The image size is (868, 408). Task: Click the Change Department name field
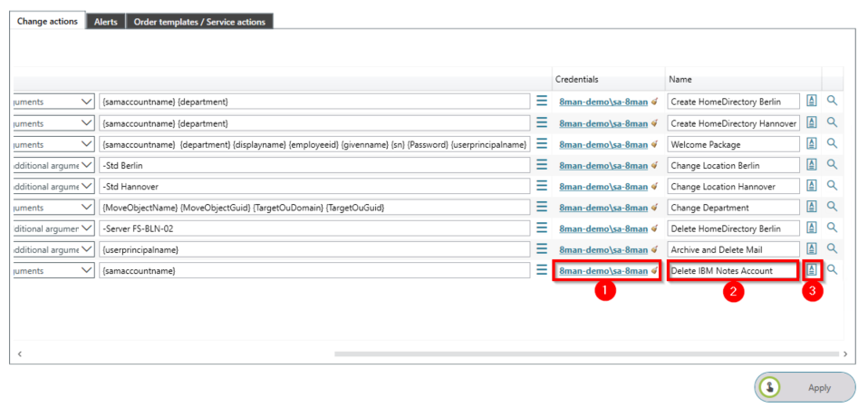pos(734,207)
